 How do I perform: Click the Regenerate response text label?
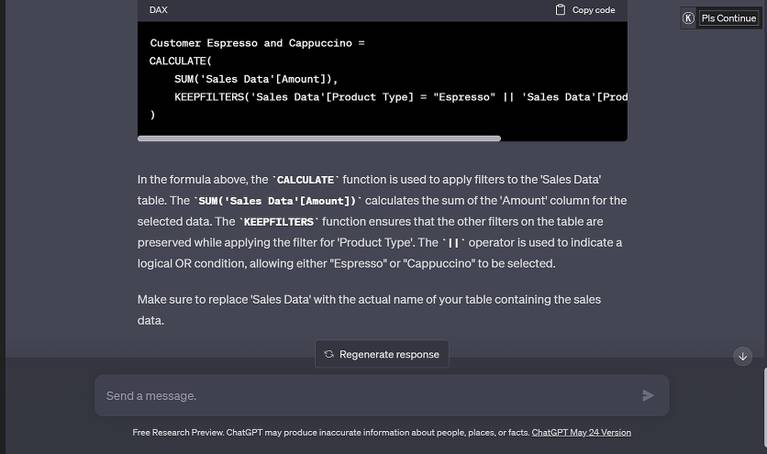point(389,354)
